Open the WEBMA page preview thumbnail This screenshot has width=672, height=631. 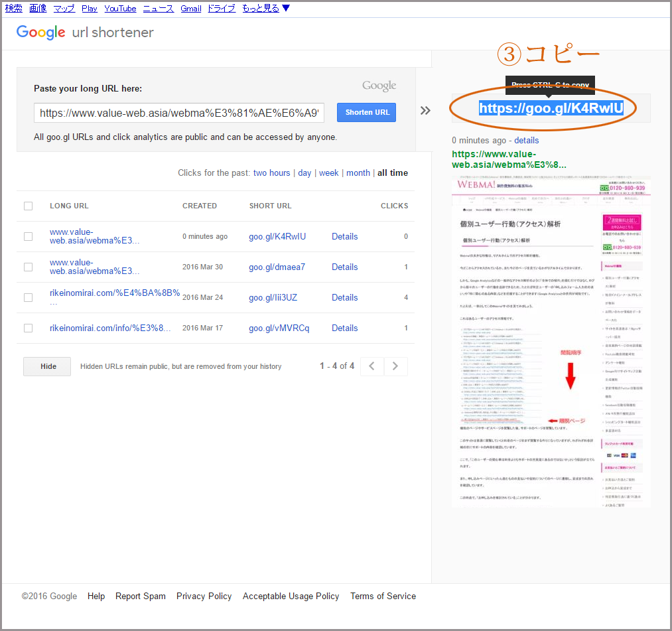coord(551,342)
